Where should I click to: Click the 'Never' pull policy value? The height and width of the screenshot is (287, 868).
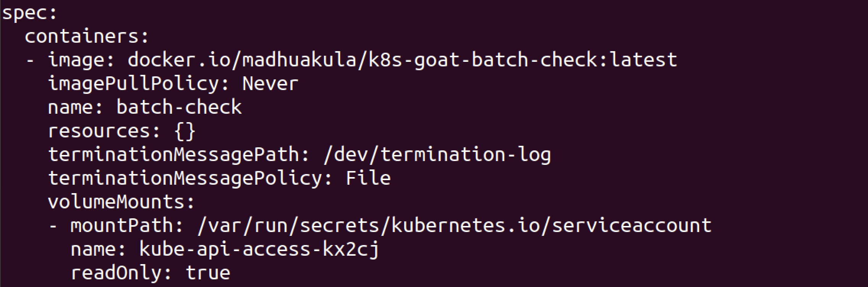click(x=270, y=84)
